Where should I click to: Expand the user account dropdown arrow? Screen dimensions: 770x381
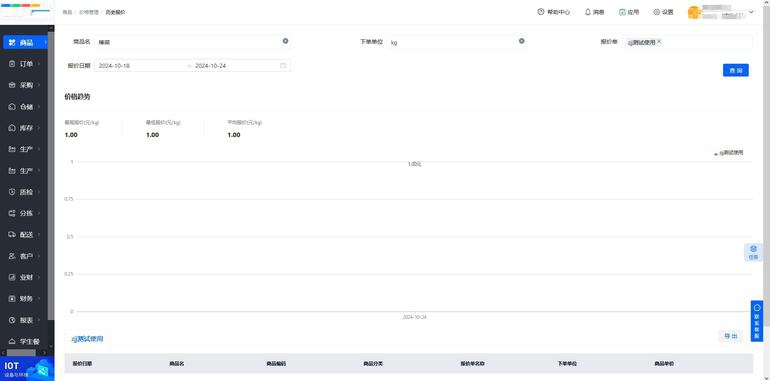pyautogui.click(x=751, y=12)
